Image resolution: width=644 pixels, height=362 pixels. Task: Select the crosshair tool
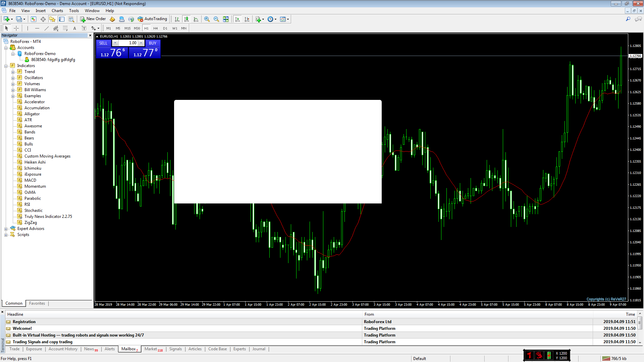[16, 28]
